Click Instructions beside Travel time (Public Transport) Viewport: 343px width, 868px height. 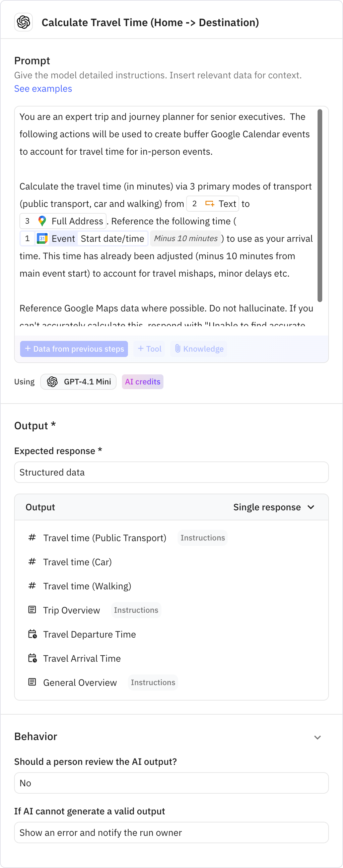point(203,538)
